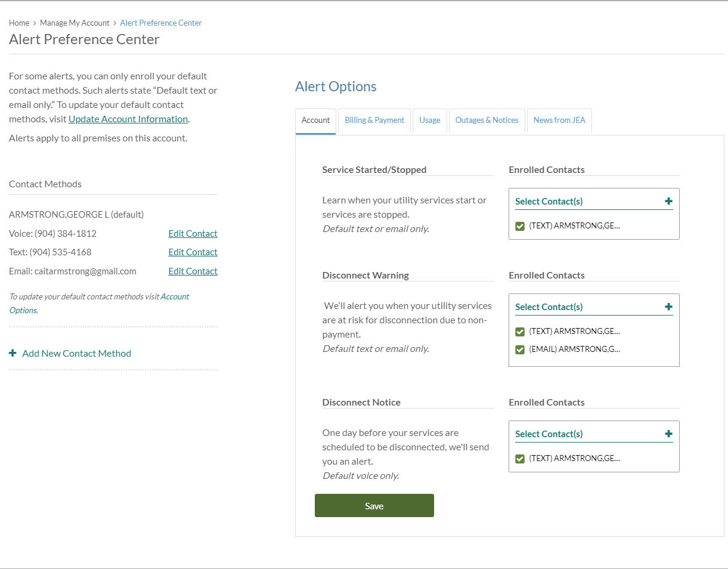The image size is (728, 569).
Task: Navigate to Manage My Account breadcrumb
Action: coord(75,23)
